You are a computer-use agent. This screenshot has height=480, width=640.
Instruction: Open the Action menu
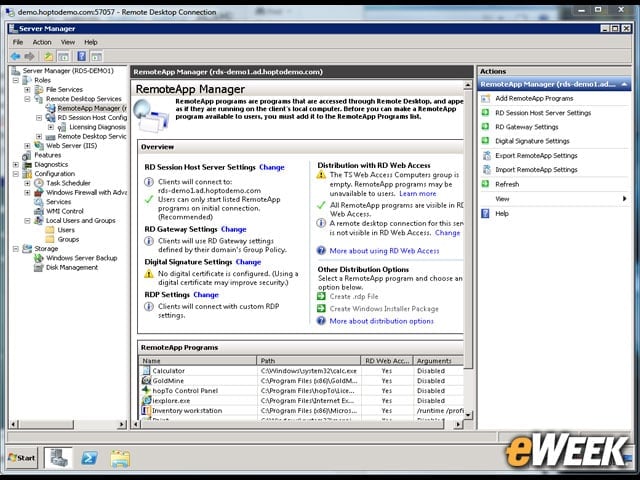42,42
